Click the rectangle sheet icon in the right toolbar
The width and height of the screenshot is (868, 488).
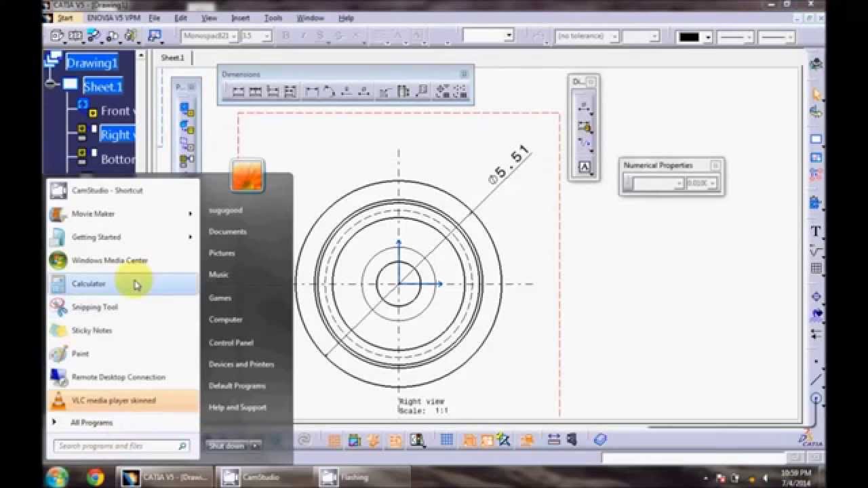click(816, 140)
